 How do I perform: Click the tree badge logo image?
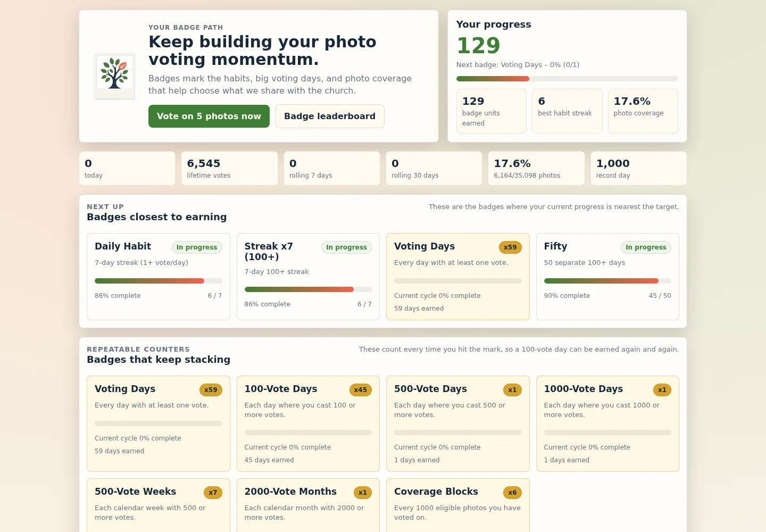[x=114, y=76]
